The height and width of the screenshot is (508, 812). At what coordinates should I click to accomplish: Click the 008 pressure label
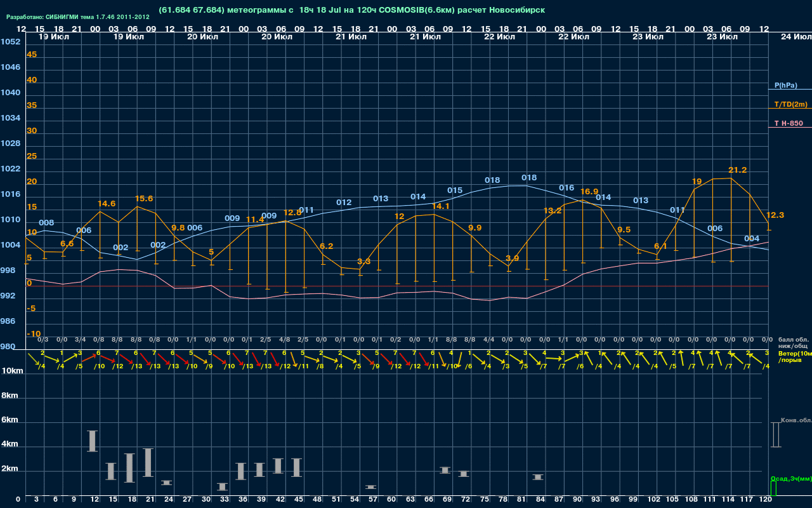(46, 223)
